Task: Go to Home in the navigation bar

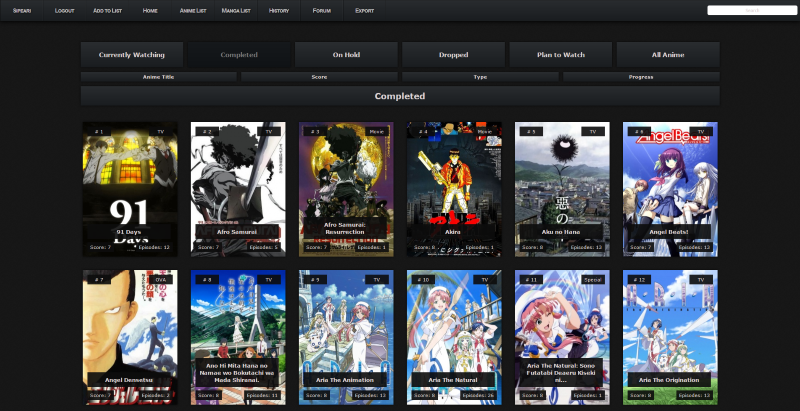Action: tap(150, 11)
